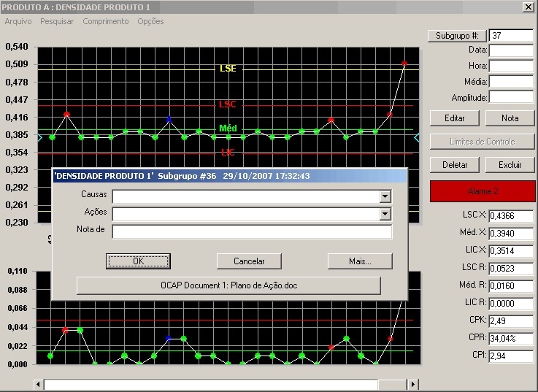
Task: Open the Arquivo menu
Action: coord(18,21)
